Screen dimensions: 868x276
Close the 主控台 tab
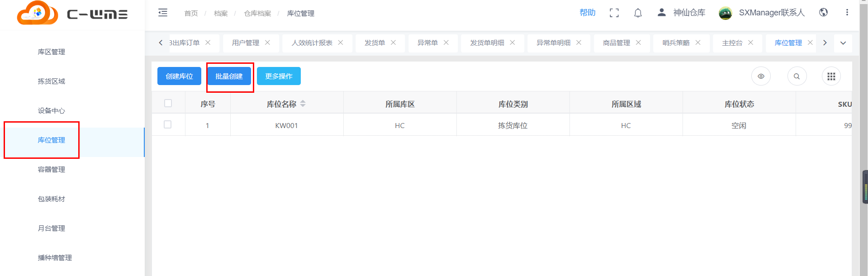coord(750,43)
